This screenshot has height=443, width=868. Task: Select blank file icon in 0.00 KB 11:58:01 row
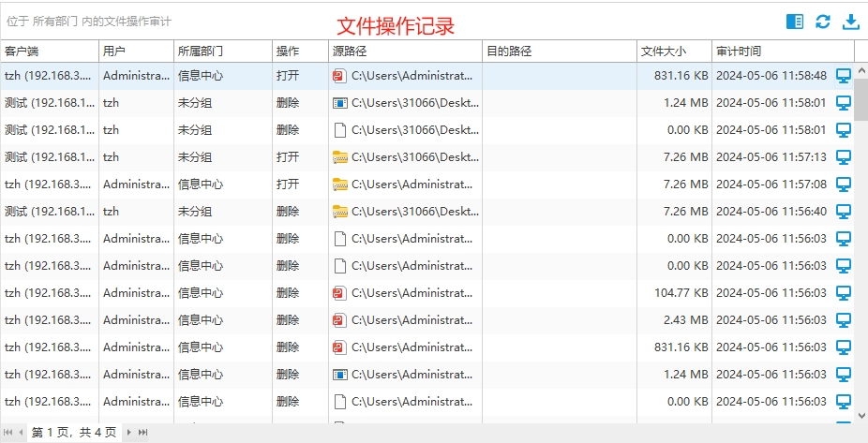340,130
